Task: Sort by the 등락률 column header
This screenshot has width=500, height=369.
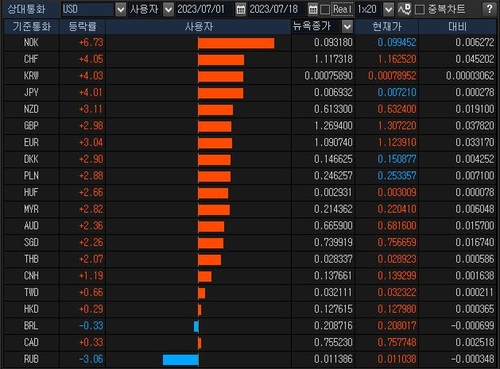Action: [x=83, y=26]
